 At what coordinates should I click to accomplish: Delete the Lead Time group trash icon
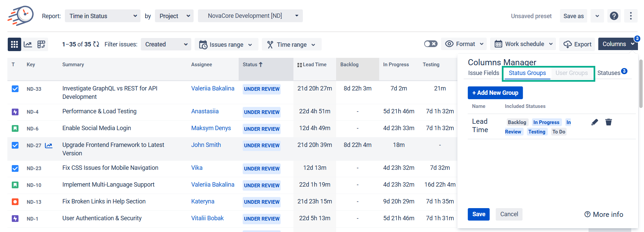click(608, 122)
